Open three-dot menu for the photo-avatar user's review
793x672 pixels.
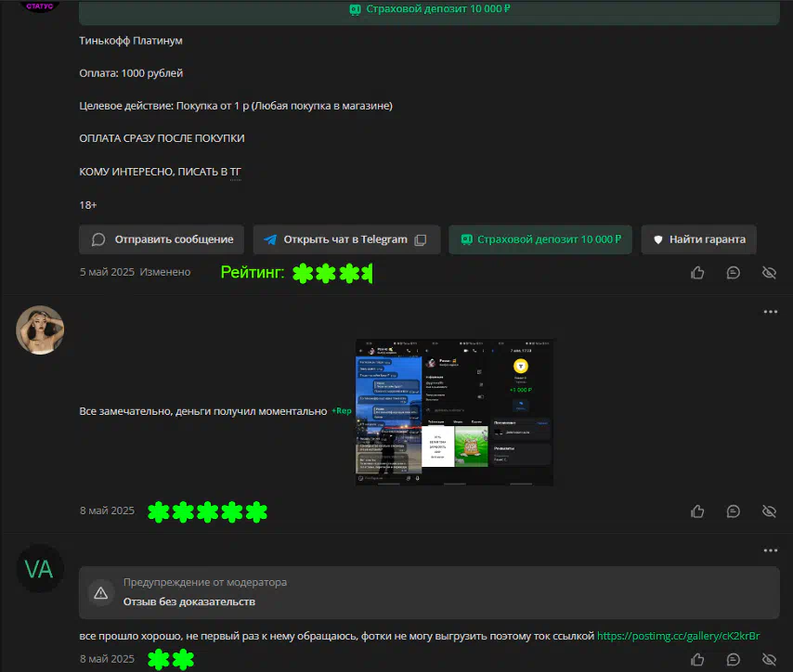coord(770,312)
